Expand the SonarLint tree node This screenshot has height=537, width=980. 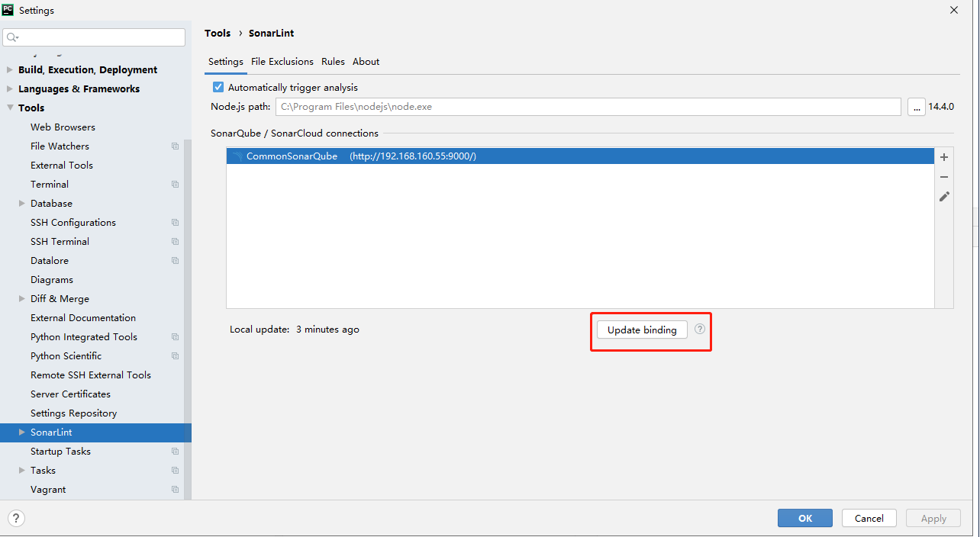(x=22, y=432)
